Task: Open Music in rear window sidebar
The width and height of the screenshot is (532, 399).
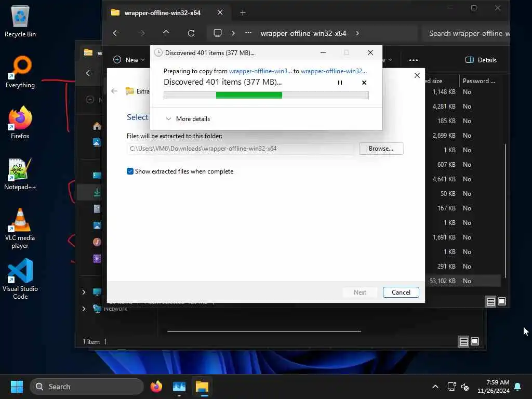Action: (x=97, y=242)
